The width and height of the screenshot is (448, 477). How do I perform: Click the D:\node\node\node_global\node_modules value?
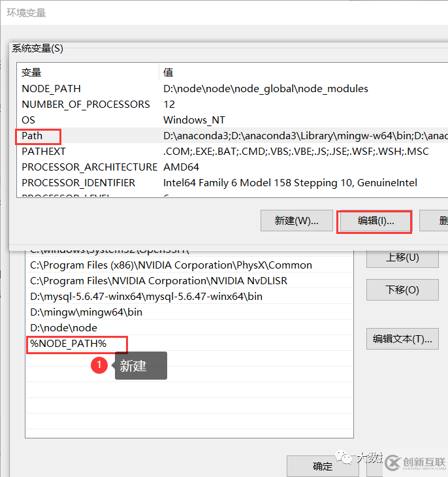(x=266, y=89)
